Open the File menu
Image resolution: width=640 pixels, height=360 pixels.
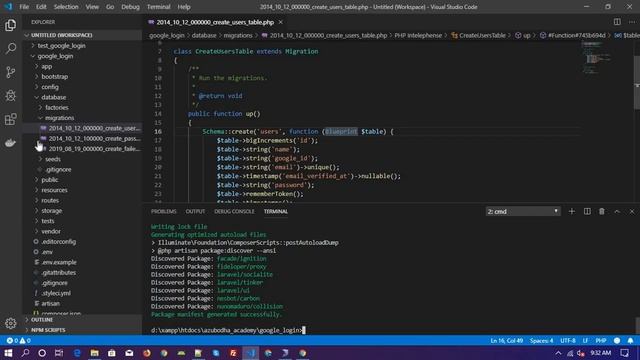pos(24,7)
